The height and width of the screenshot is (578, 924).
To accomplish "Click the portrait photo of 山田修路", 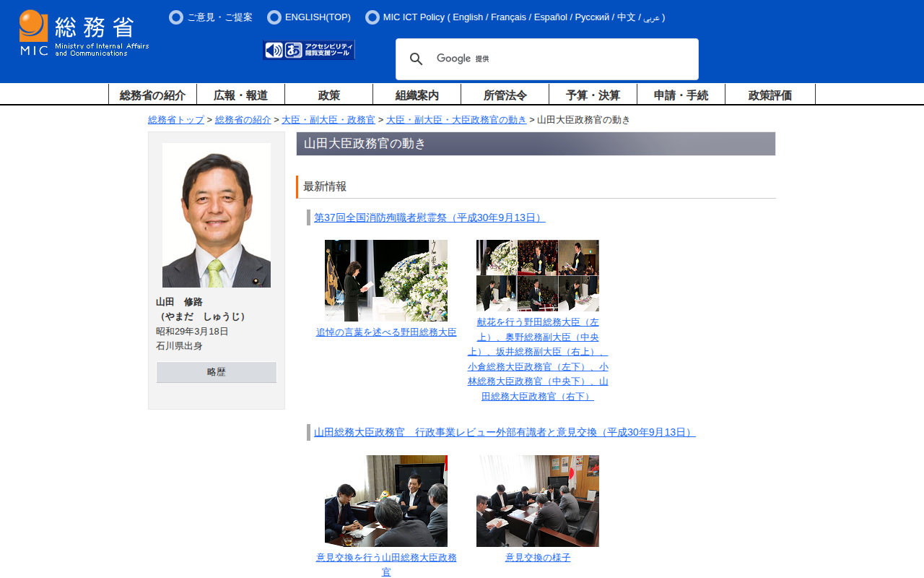I will pyautogui.click(x=217, y=215).
